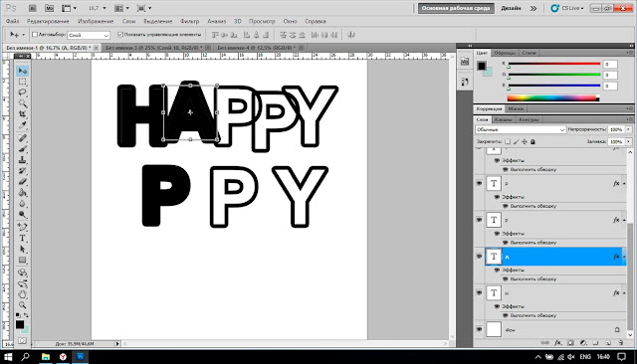The height and width of the screenshot is (364, 637).
Task: Open Mini Bridge from the application bar
Action: pyautogui.click(x=49, y=8)
